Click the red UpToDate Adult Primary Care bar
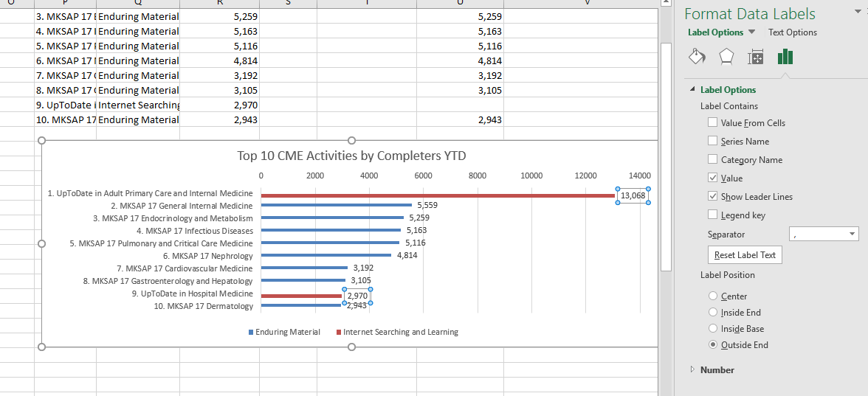 coord(437,196)
